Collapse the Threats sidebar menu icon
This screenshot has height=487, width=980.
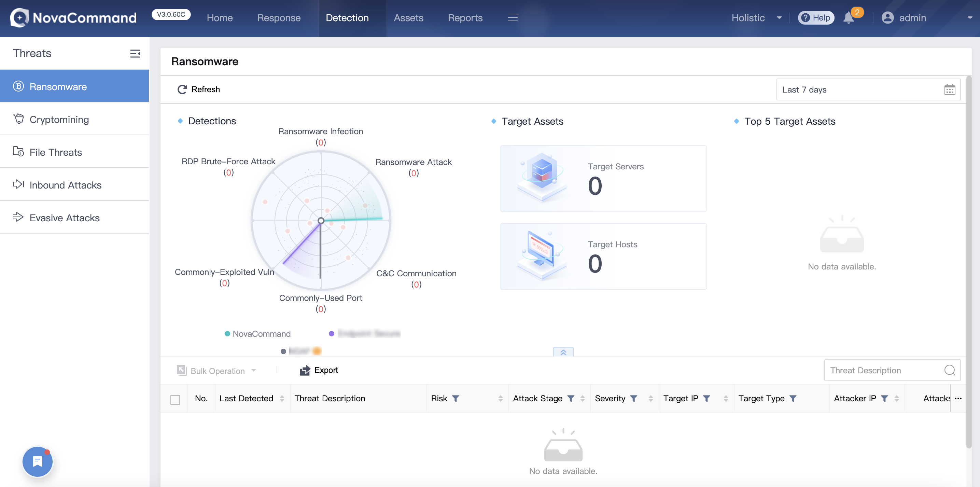135,53
